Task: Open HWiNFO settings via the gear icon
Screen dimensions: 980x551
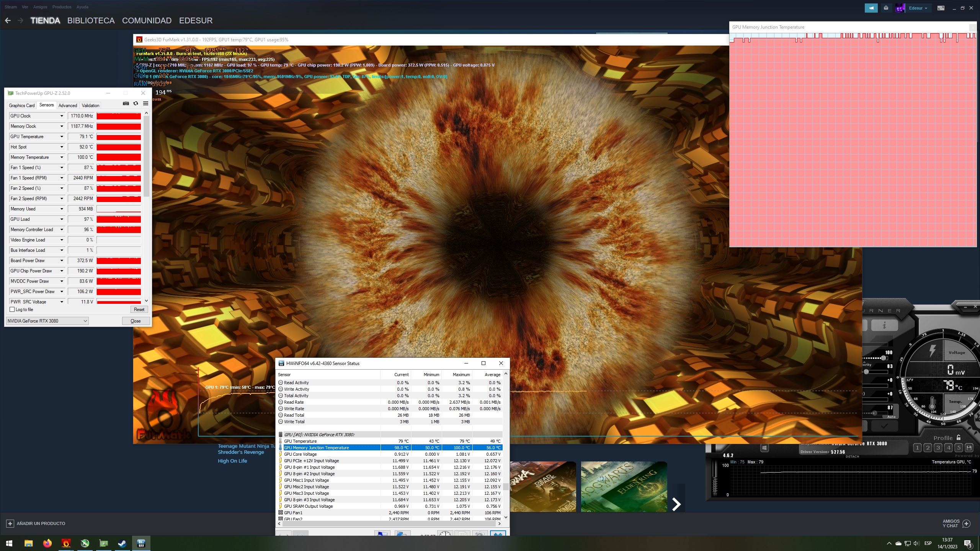Action: click(481, 533)
